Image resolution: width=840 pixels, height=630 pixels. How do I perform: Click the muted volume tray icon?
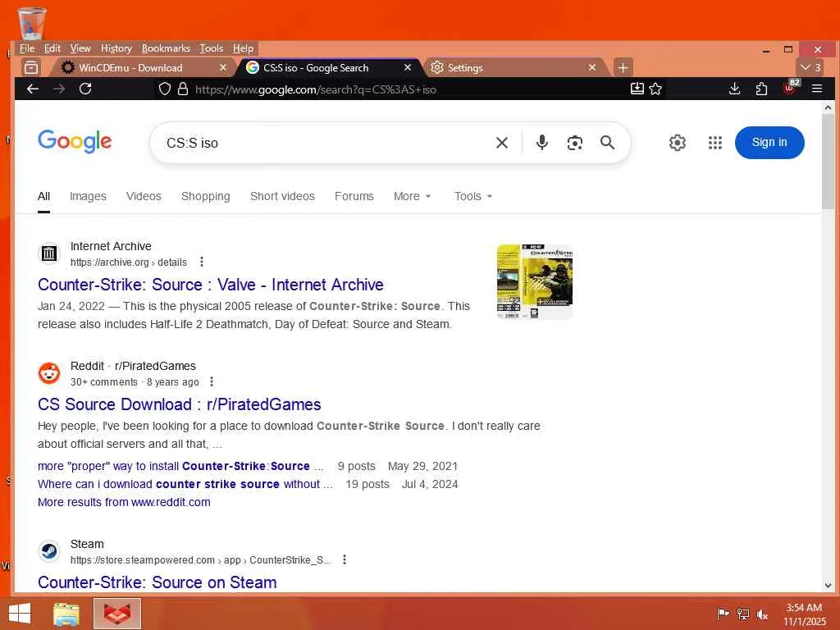pyautogui.click(x=762, y=614)
